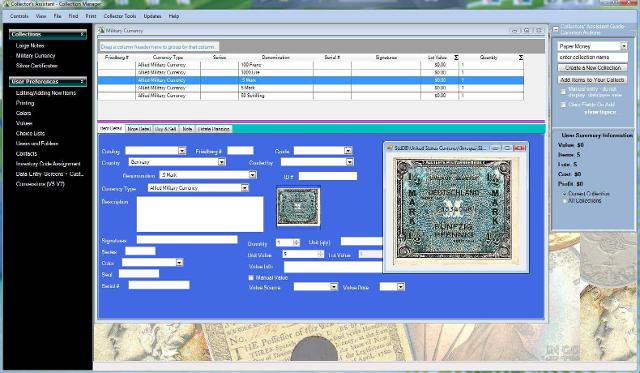Screen dimensions: 640x373
Task: Click the ID # input field
Action: point(328,176)
